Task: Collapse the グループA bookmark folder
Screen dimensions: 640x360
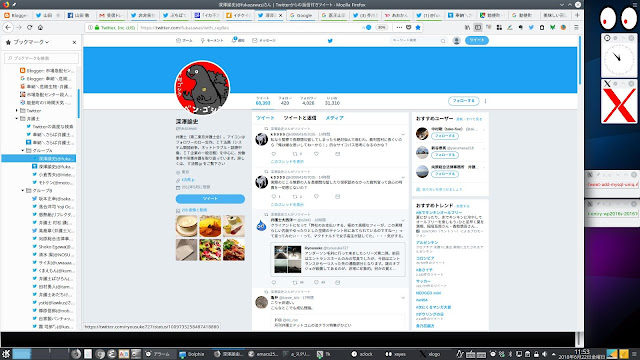Action: tap(23, 151)
